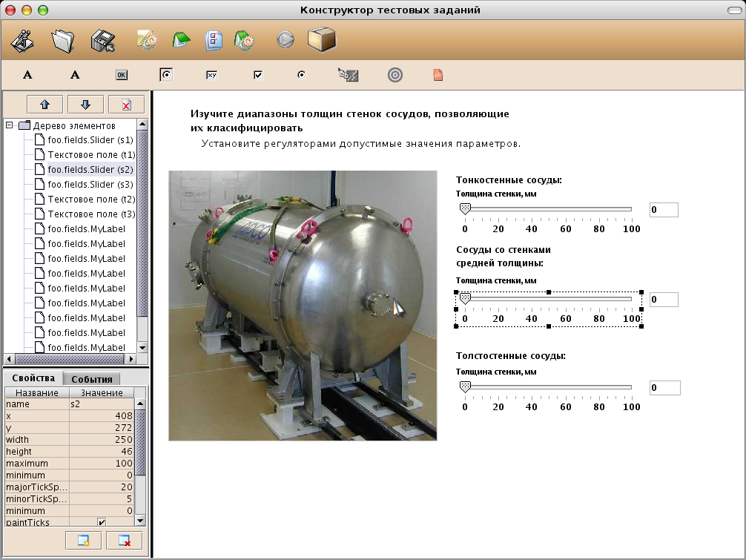
Task: Click the thin-walled vessels value field
Action: [x=664, y=210]
